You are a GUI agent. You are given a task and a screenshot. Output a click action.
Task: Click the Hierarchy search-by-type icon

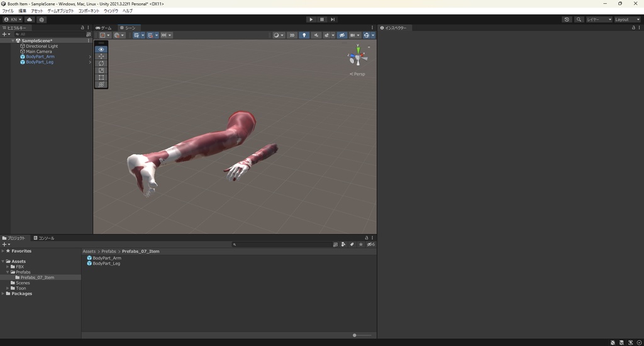click(x=88, y=35)
